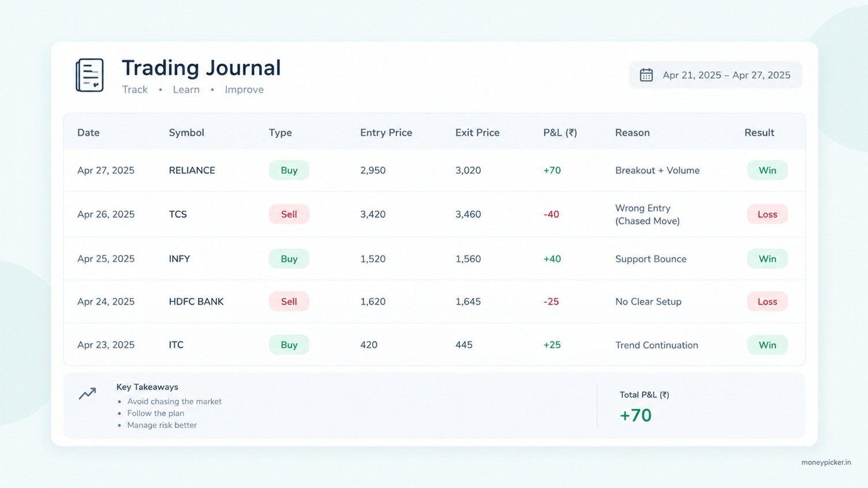Click the Trading Journal title
Screen dimensions: 868x488
point(201,67)
